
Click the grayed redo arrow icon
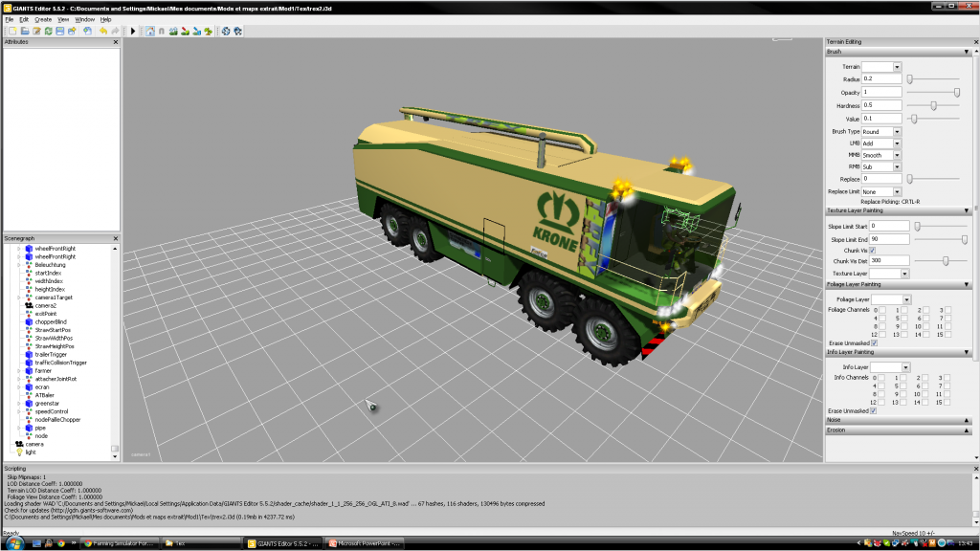tap(115, 31)
